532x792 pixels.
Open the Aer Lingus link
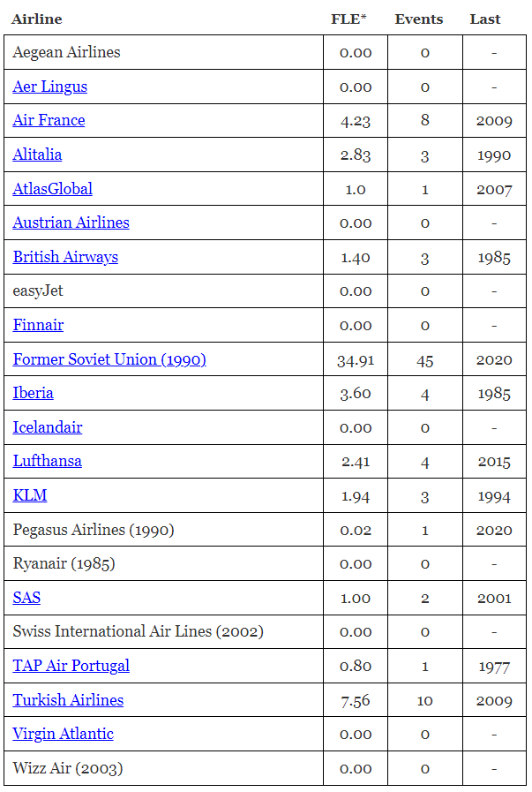tap(49, 87)
